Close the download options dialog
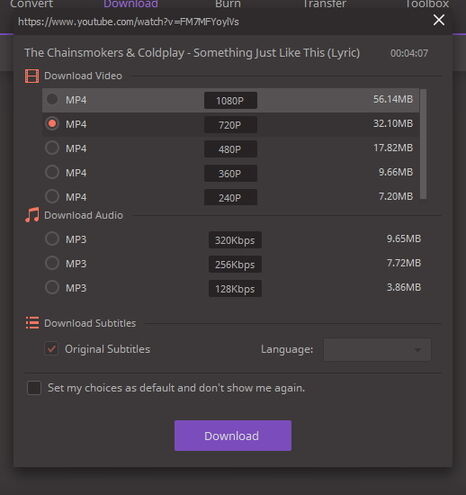Image resolution: width=466 pixels, height=495 pixels. 439,20
